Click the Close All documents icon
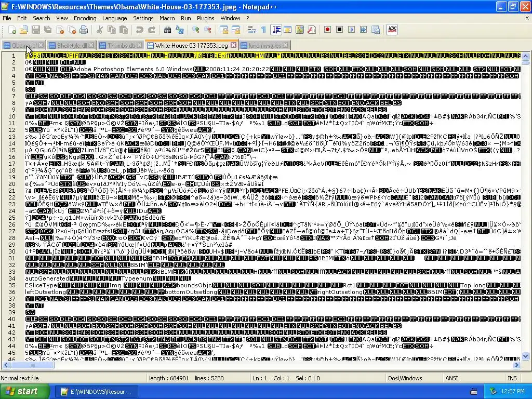Screen dimensions: 532x399 tap(72, 30)
